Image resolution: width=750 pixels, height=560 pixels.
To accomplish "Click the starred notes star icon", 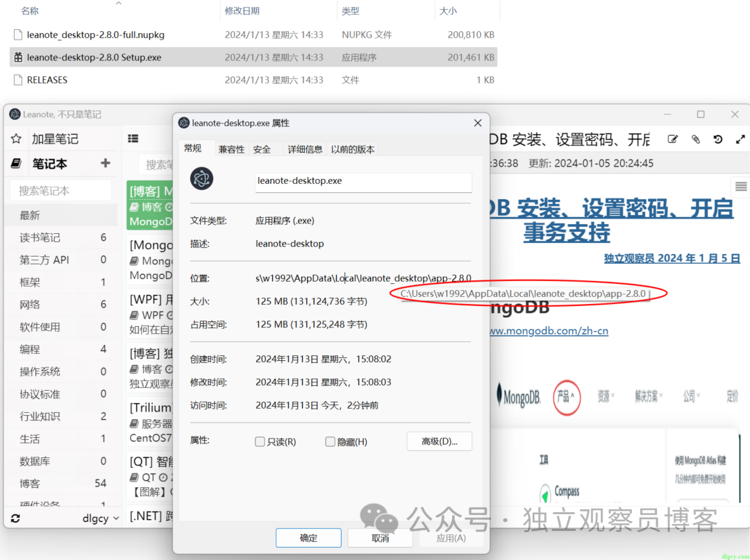I will [x=16, y=139].
